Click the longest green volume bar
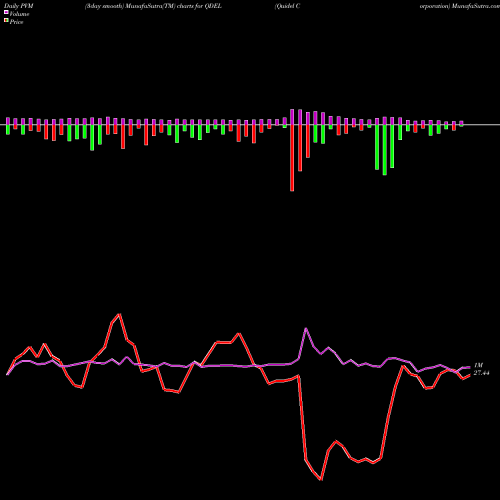500x500 pixels. [385, 150]
